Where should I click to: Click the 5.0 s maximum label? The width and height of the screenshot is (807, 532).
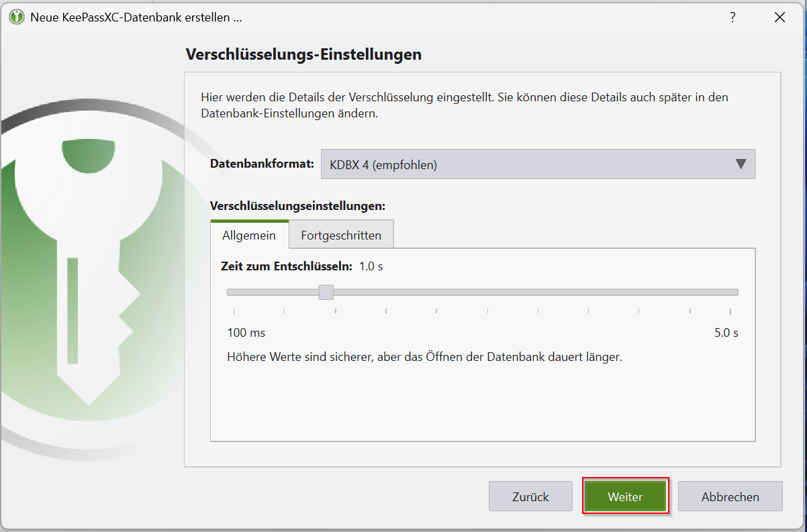726,333
